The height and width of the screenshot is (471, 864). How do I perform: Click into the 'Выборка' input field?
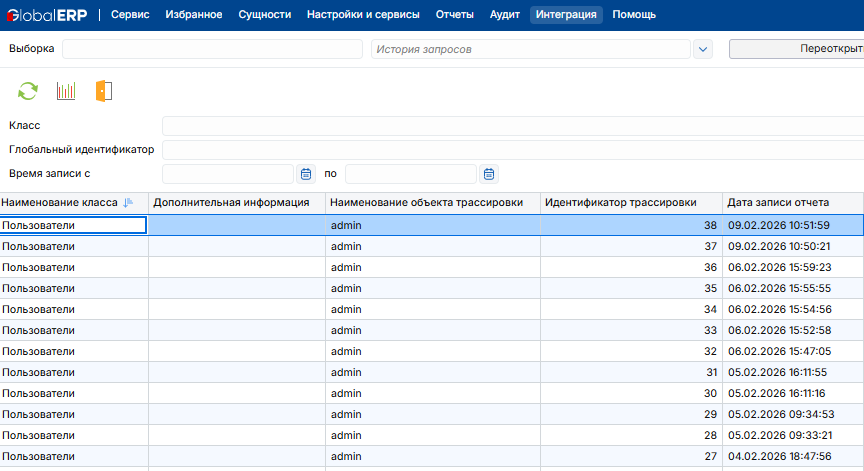[212, 49]
